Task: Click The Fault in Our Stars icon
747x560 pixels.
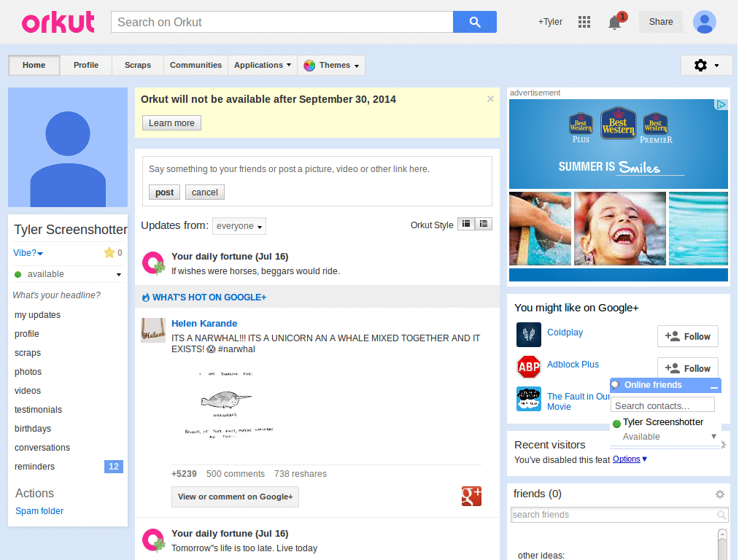Action: coord(528,399)
